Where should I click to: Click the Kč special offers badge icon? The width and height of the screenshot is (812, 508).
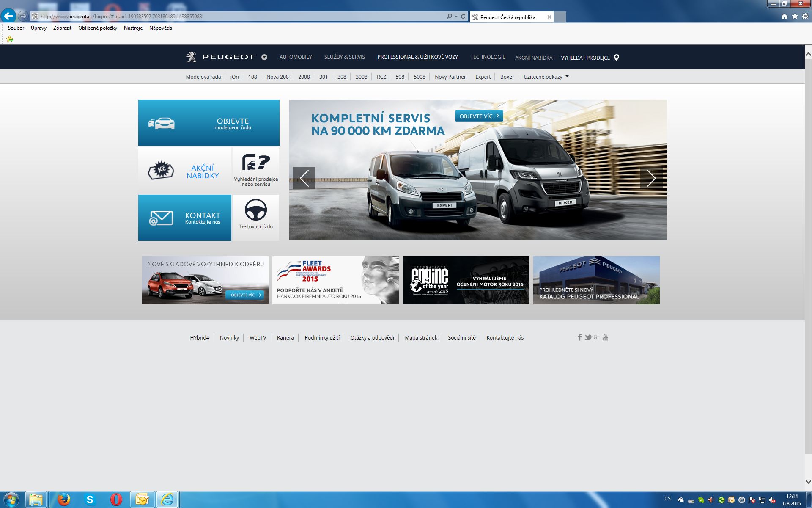click(x=161, y=171)
